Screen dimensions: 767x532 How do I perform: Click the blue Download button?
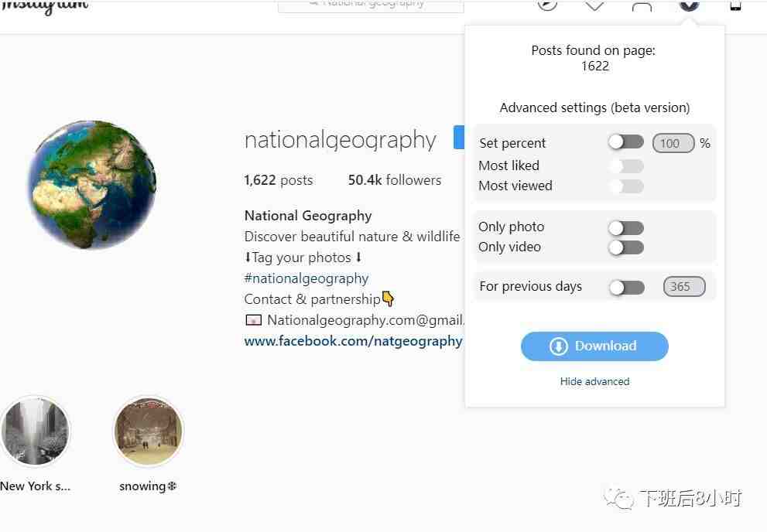click(x=594, y=346)
